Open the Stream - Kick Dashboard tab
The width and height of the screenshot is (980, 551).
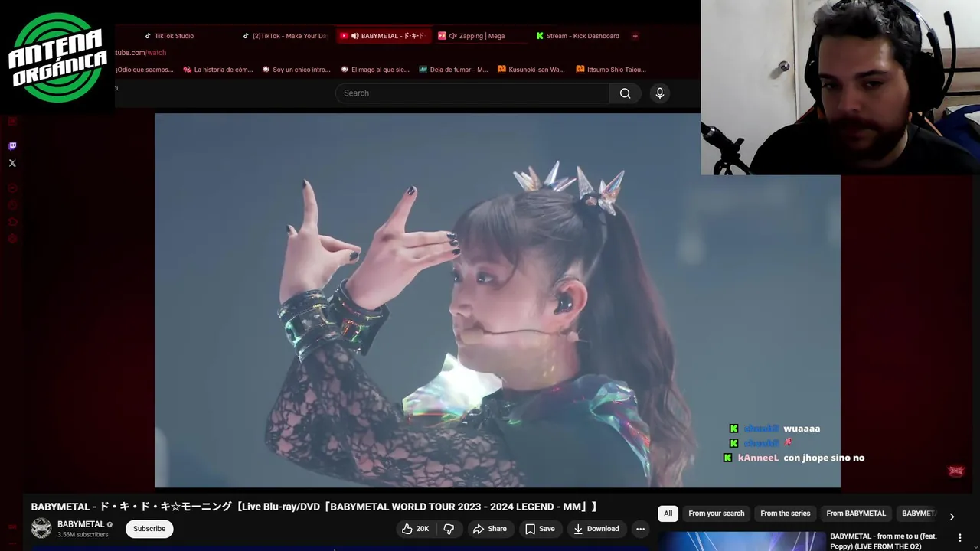[578, 36]
